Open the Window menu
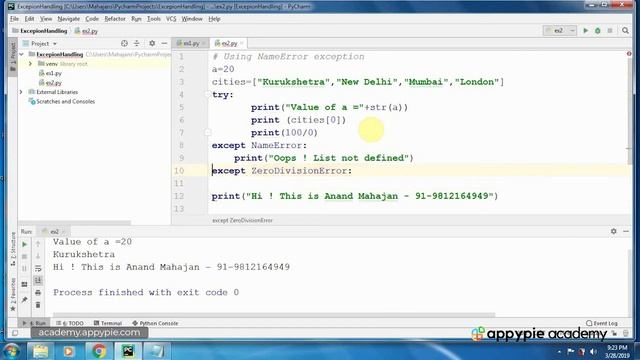The height and width of the screenshot is (360, 640). [x=192, y=19]
